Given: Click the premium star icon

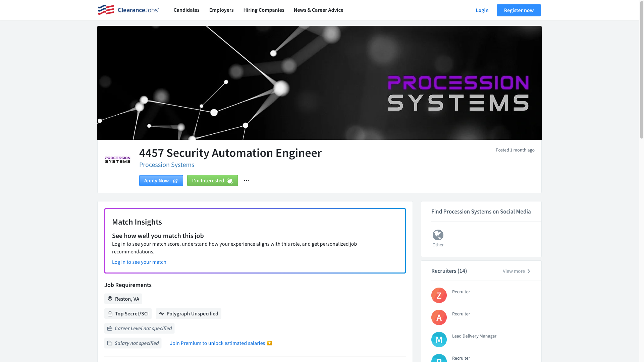Looking at the screenshot, I should point(269,343).
